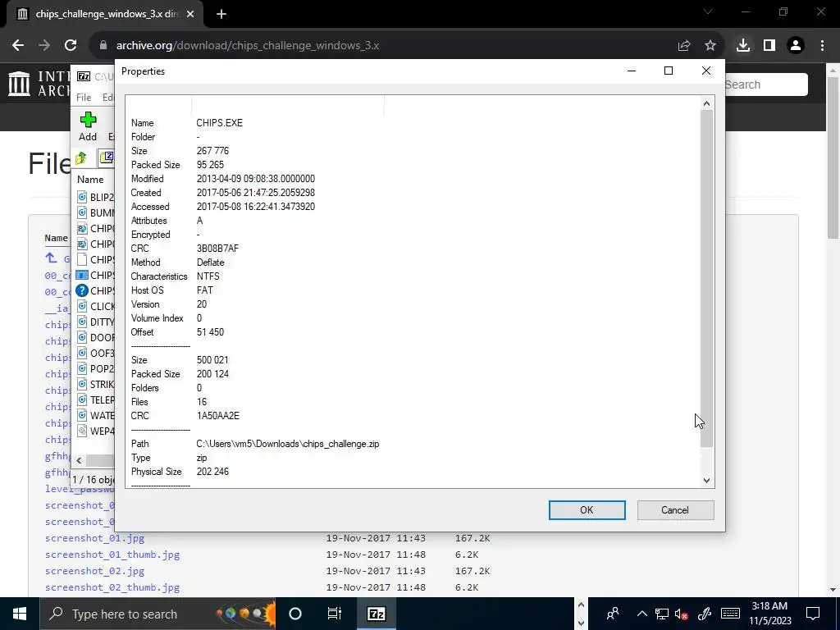Bookmark this page with the star icon
The height and width of the screenshot is (630, 840).
tap(710, 46)
